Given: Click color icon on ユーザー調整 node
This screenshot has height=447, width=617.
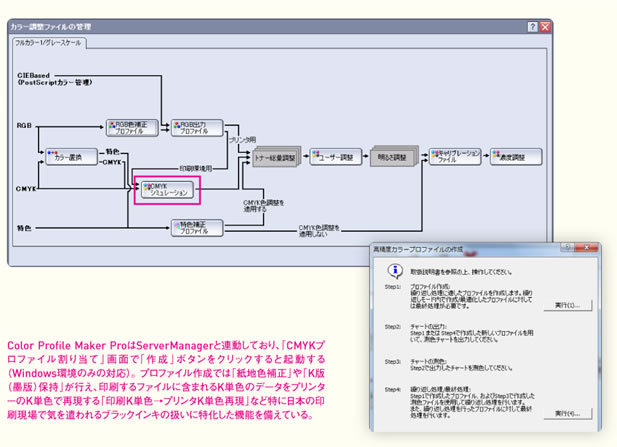Looking at the screenshot, I should coord(316,154).
